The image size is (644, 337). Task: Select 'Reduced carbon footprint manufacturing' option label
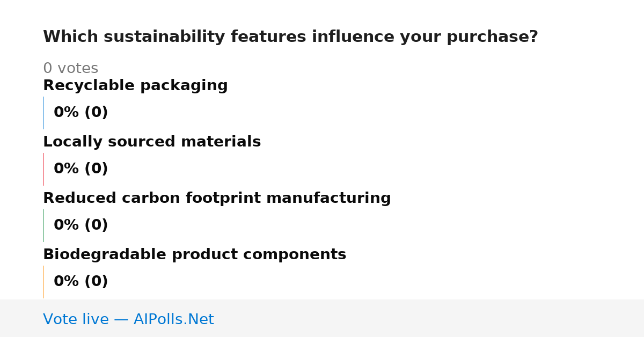click(x=217, y=199)
